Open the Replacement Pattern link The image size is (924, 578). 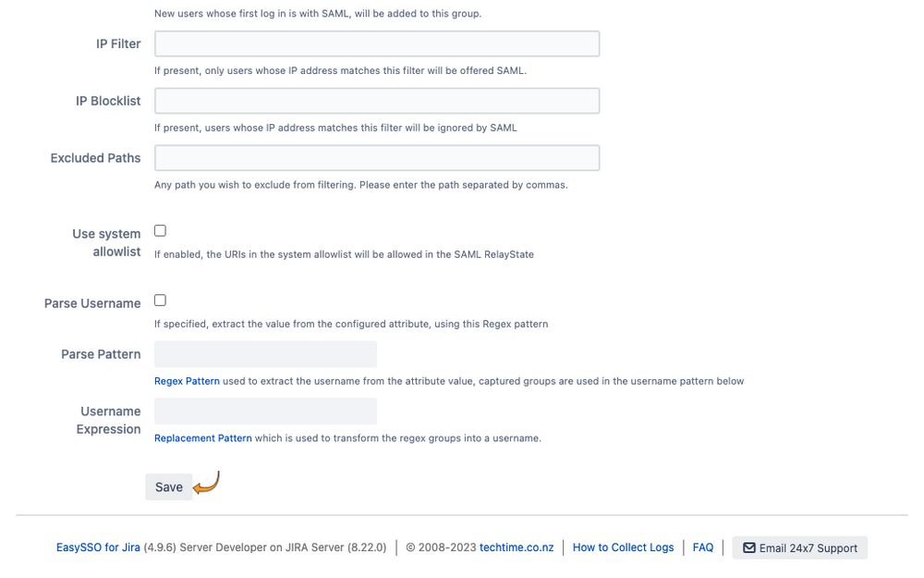coord(202,438)
